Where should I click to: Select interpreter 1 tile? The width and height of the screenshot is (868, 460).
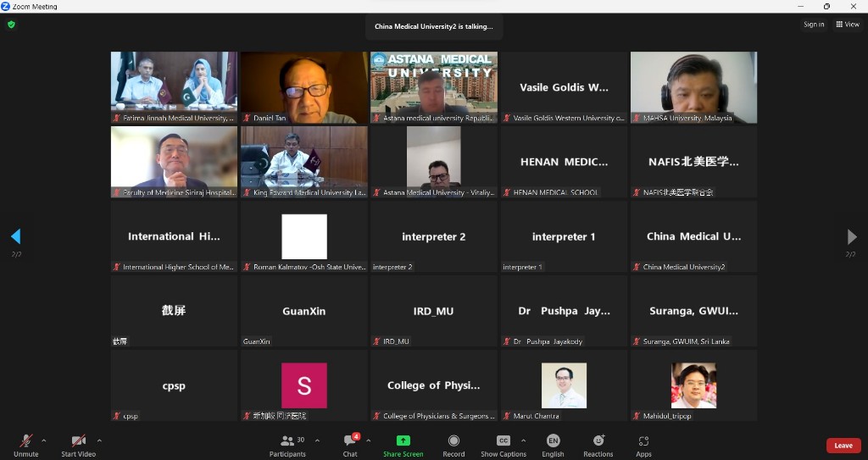[564, 236]
